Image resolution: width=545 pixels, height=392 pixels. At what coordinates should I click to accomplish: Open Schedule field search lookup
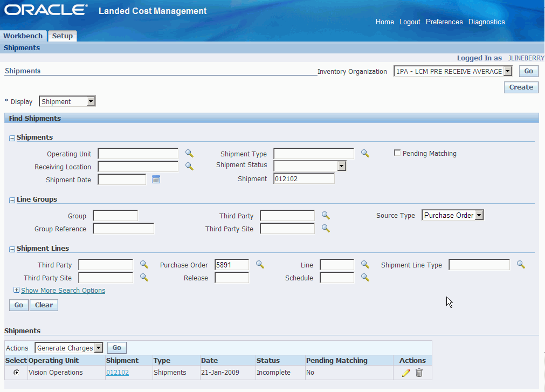[365, 277]
